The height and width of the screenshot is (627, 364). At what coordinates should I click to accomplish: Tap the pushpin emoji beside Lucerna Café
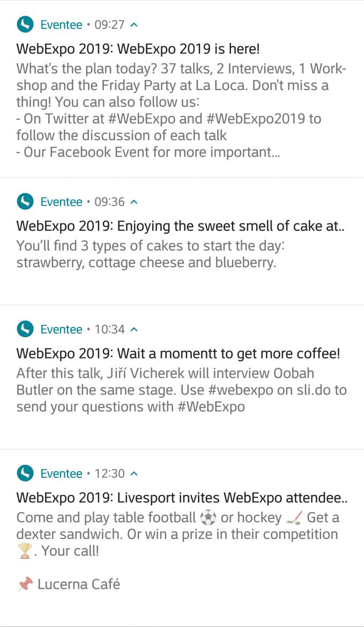(25, 584)
